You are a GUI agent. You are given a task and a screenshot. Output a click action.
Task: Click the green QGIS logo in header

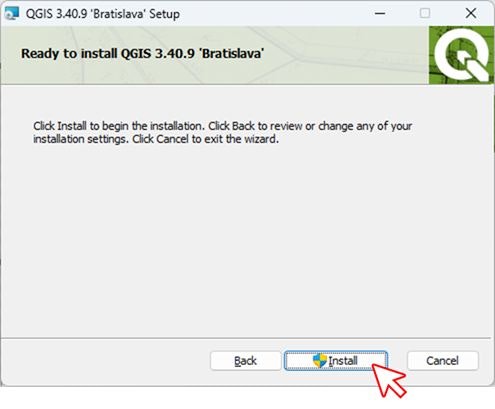461,55
